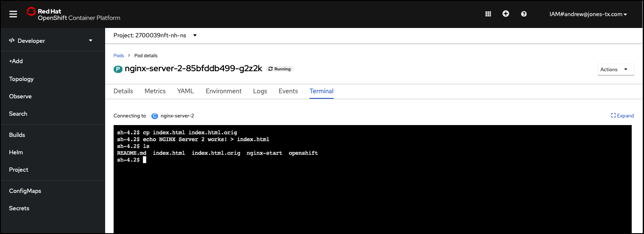Click the green Pod 'P' badge icon
Image resolution: width=644 pixels, height=234 pixels.
click(118, 69)
